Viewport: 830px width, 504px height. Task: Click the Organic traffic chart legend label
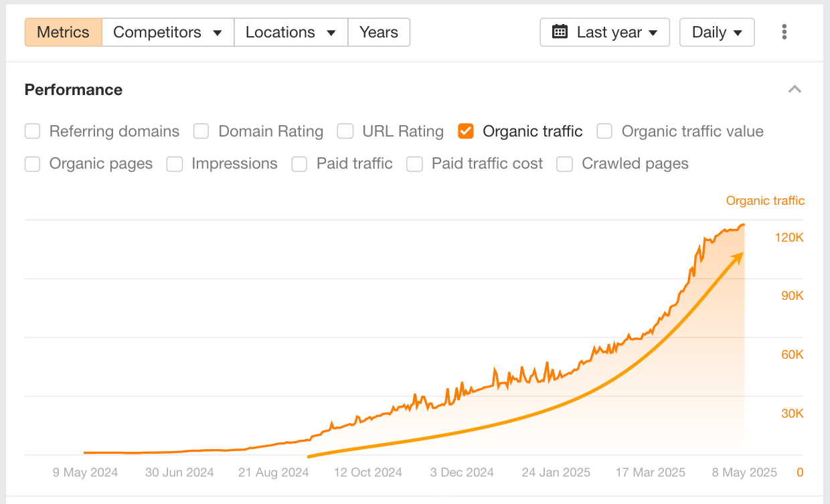click(x=765, y=201)
